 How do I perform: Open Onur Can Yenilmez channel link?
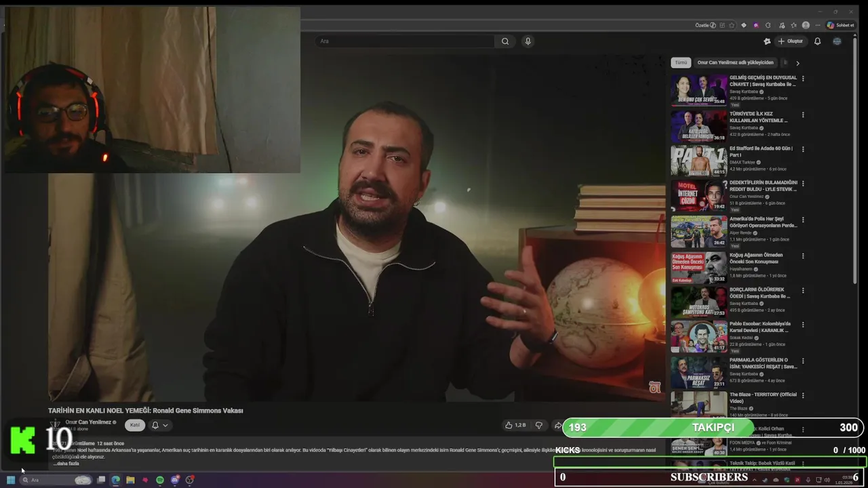point(88,422)
